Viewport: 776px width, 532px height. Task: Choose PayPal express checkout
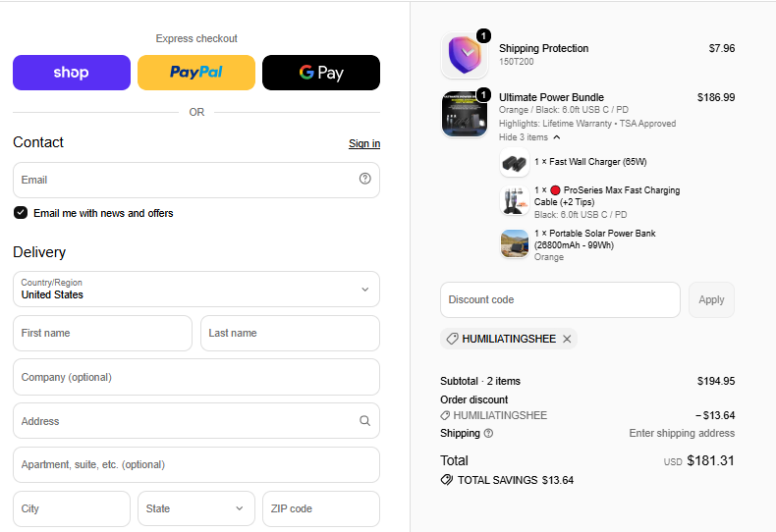196,73
